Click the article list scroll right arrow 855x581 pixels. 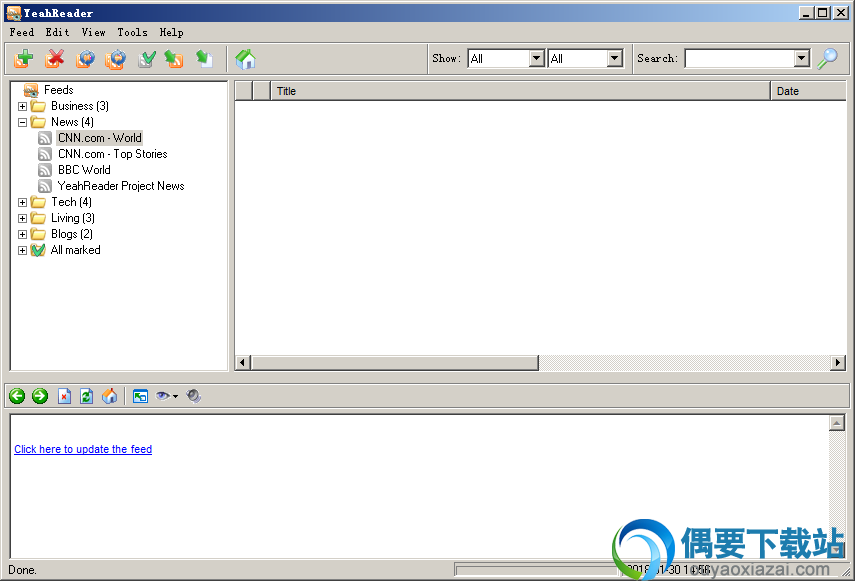(x=838, y=362)
